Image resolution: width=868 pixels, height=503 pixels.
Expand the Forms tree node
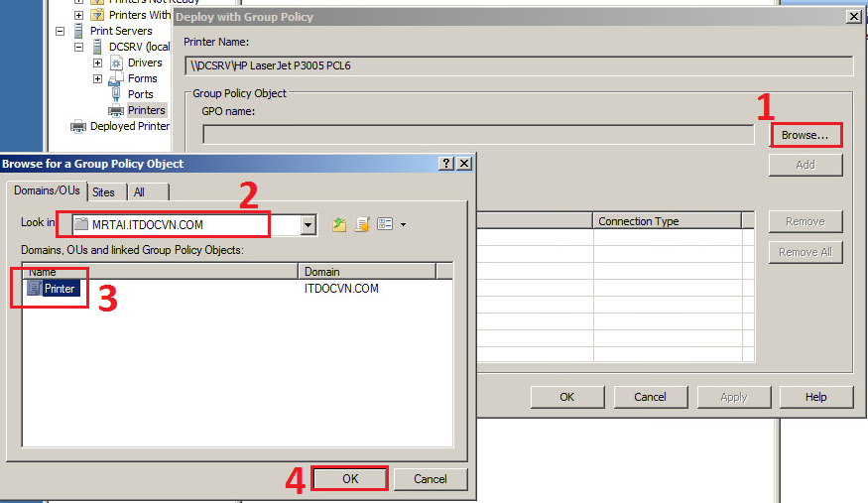(x=98, y=78)
